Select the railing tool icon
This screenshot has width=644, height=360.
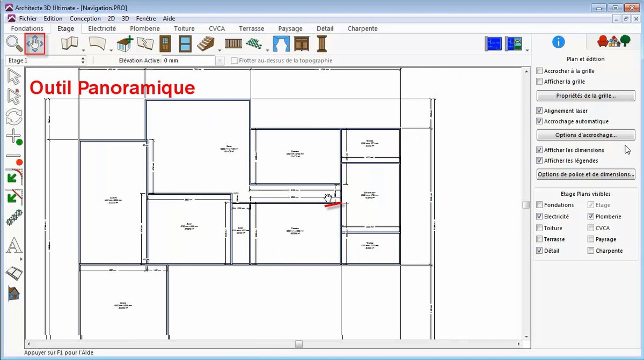[x=233, y=43]
